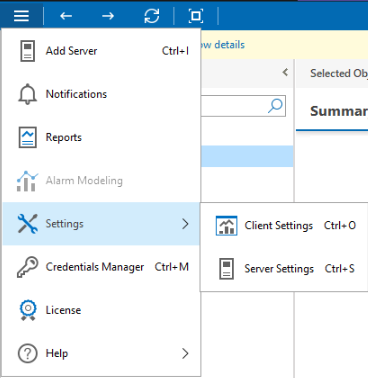Go forward with the right arrow
The height and width of the screenshot is (378, 368).
(x=108, y=16)
